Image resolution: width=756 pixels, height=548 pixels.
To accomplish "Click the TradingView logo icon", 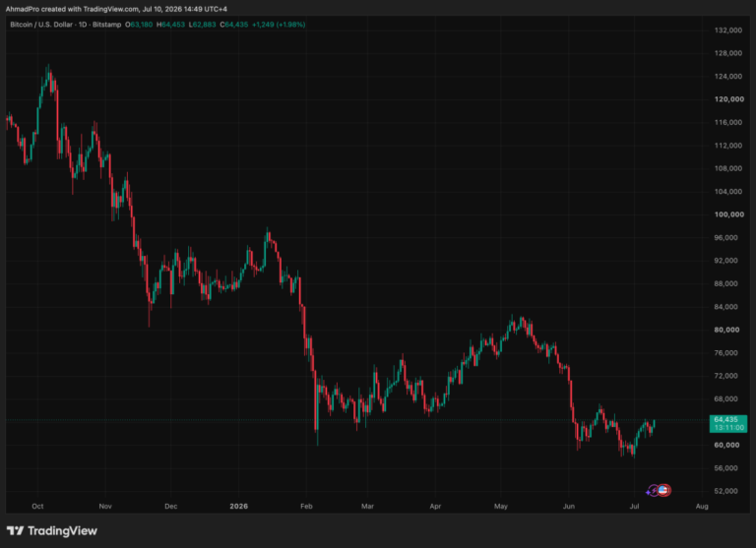I will (x=15, y=530).
